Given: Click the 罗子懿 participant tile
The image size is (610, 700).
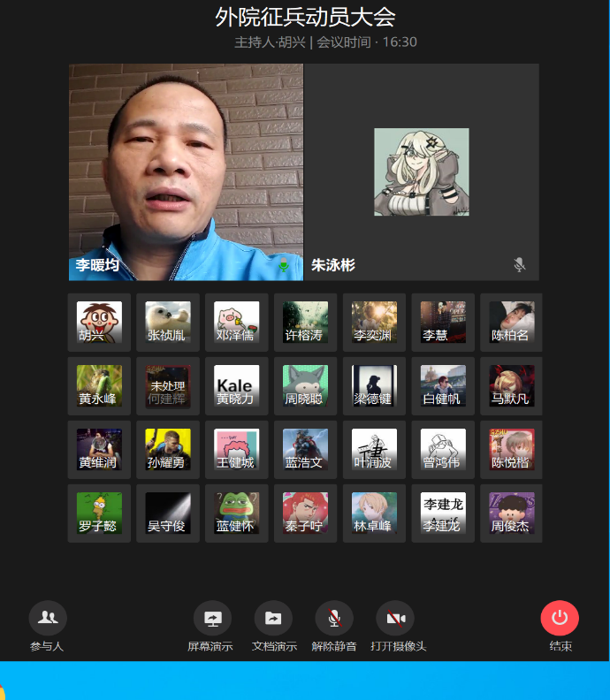Looking at the screenshot, I should tap(99, 514).
